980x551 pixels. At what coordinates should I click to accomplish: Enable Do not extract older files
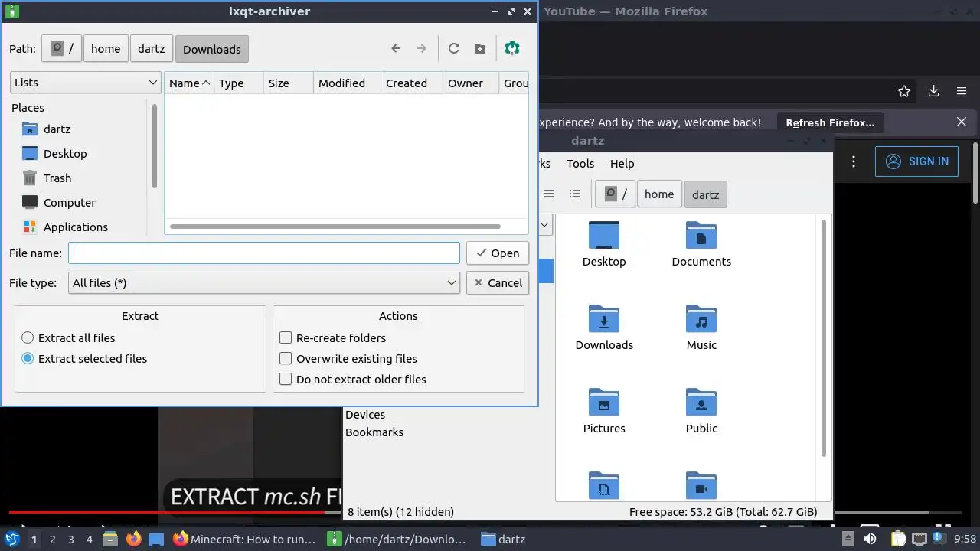point(353,379)
